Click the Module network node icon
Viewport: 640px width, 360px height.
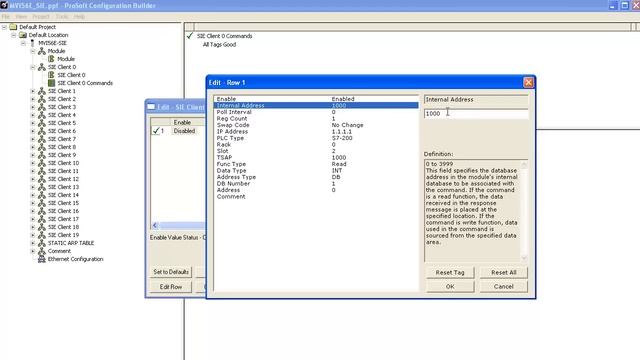point(42,51)
